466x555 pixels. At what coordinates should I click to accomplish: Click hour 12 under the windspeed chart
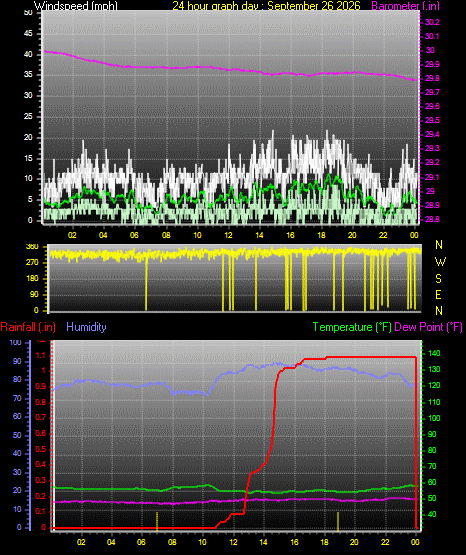coord(228,235)
